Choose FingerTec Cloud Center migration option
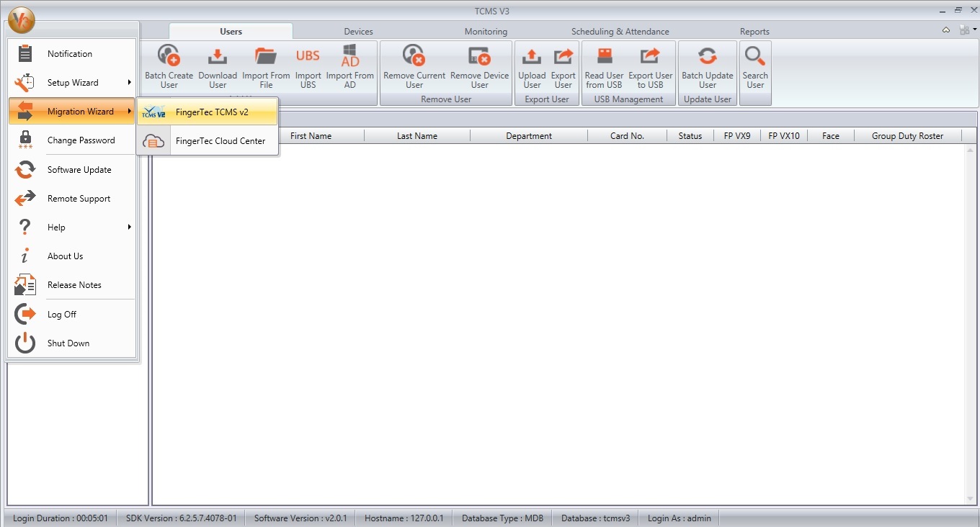Image resolution: width=980 pixels, height=527 pixels. [x=208, y=141]
